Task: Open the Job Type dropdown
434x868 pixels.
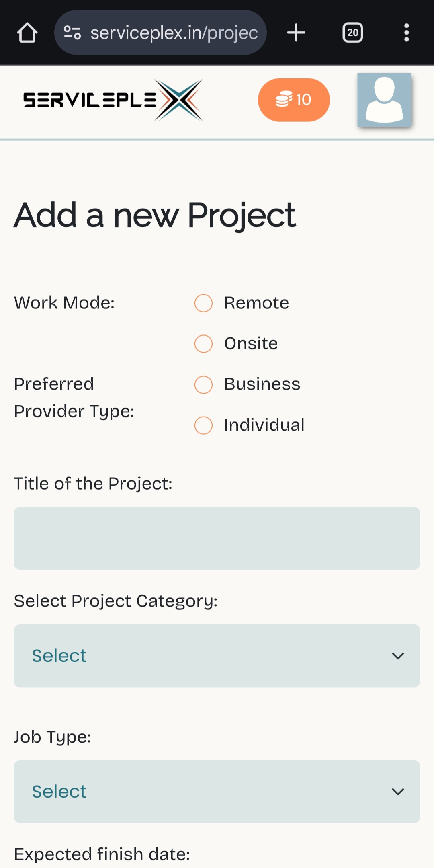Action: [217, 791]
